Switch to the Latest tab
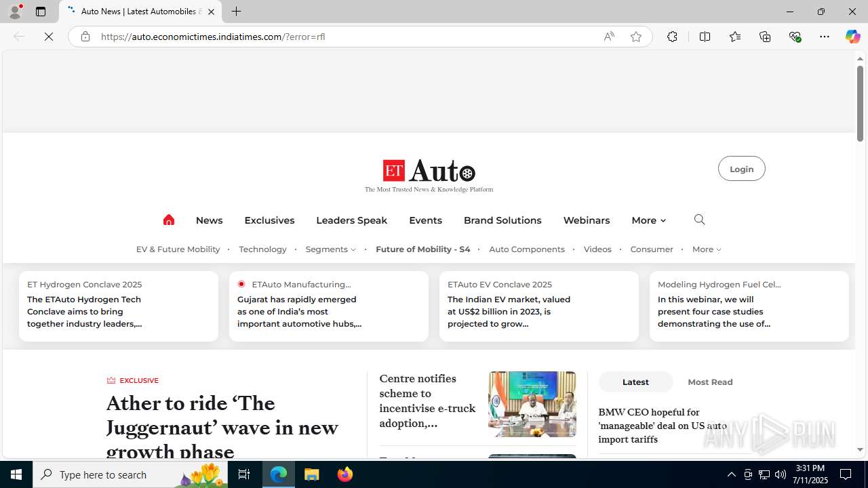868x488 pixels. tap(635, 382)
